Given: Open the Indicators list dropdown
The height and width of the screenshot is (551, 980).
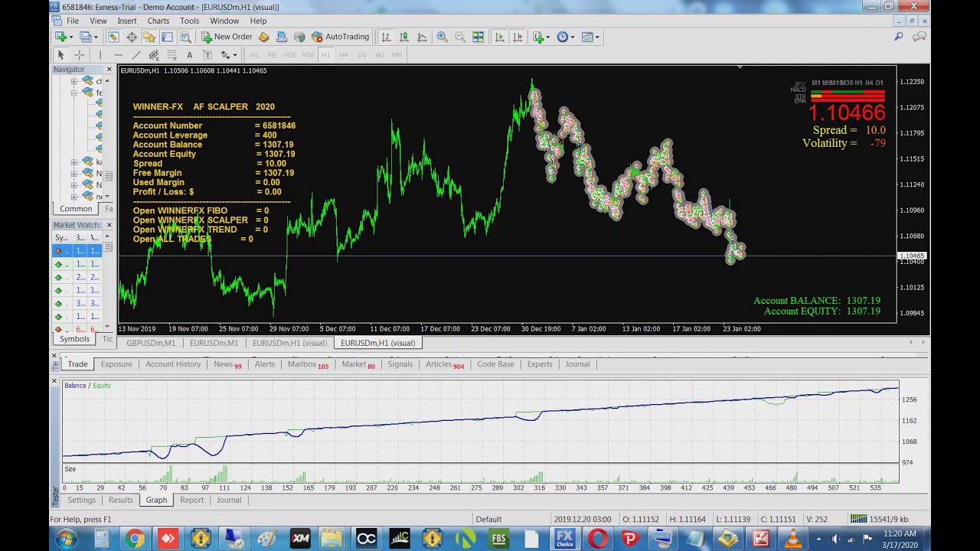Looking at the screenshot, I should coord(541,37).
